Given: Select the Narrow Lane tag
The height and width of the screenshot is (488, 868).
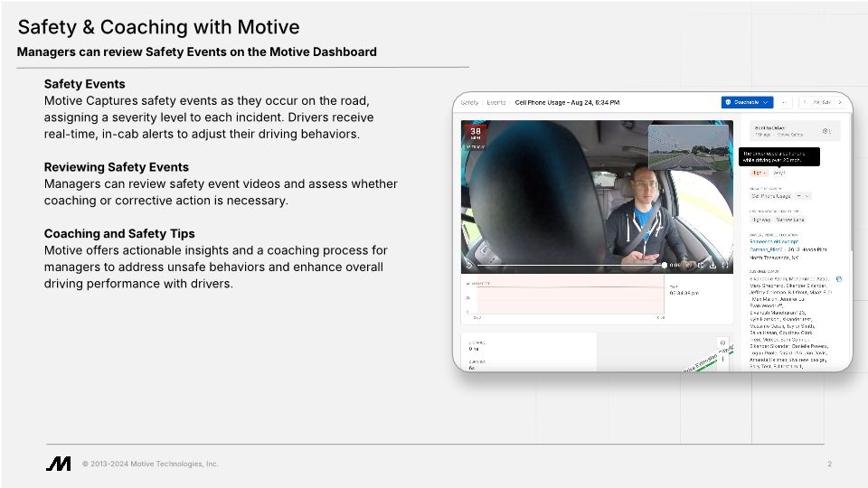Looking at the screenshot, I should tap(790, 220).
